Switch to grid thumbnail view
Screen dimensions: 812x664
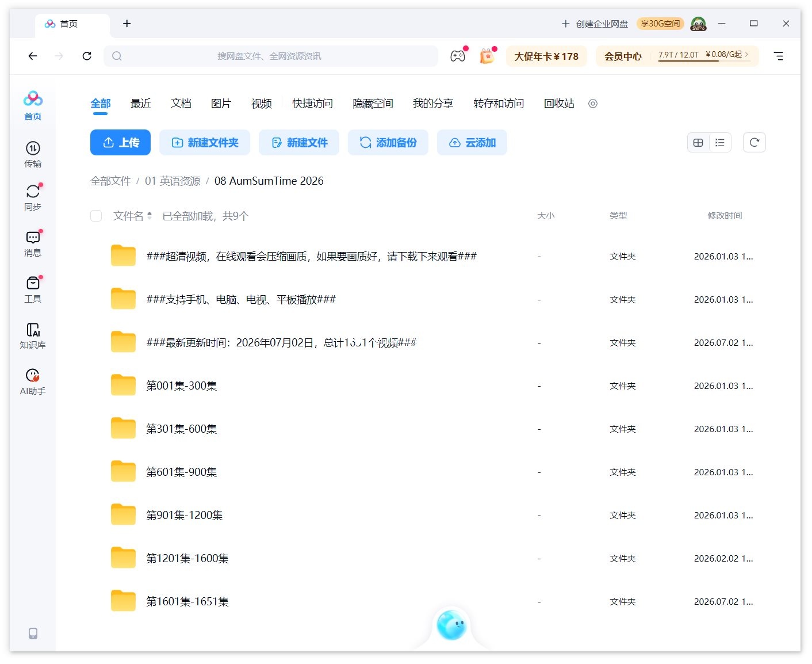click(x=698, y=143)
